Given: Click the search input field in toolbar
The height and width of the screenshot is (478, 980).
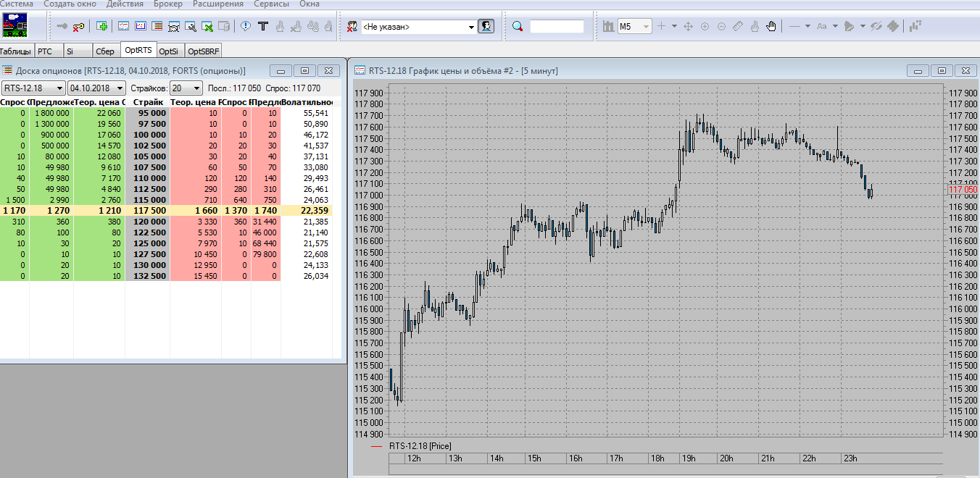Looking at the screenshot, I should point(556,27).
